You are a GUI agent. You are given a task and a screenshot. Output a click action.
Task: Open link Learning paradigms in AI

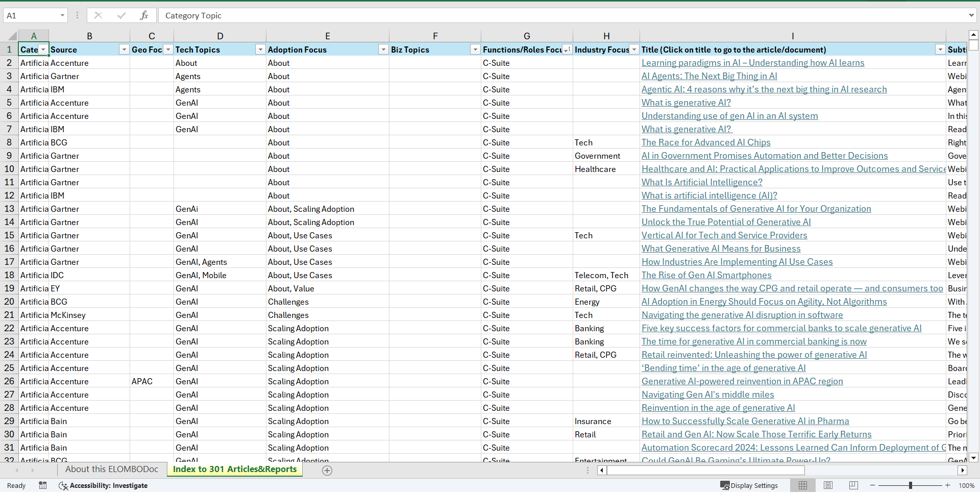(x=753, y=63)
